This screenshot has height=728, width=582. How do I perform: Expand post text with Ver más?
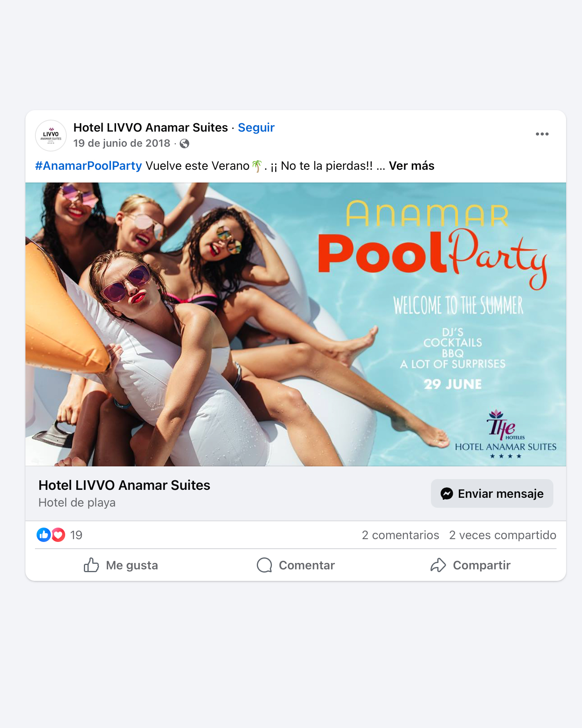tap(411, 166)
